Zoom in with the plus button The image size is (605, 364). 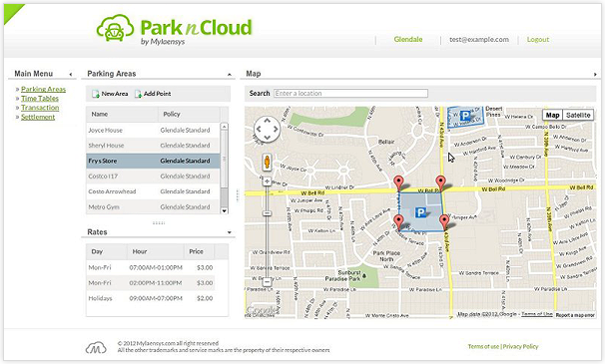pyautogui.click(x=267, y=182)
